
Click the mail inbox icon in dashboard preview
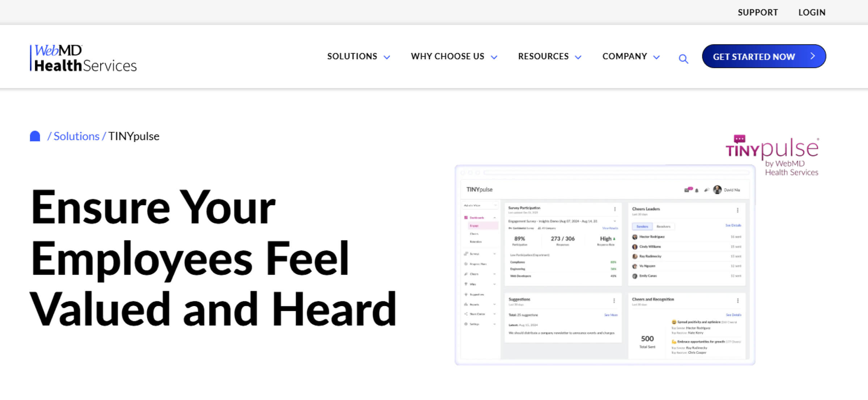click(x=687, y=190)
